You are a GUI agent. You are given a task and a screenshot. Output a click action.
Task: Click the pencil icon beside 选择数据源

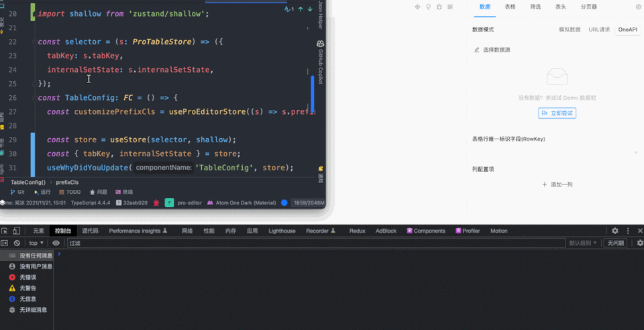click(477, 50)
